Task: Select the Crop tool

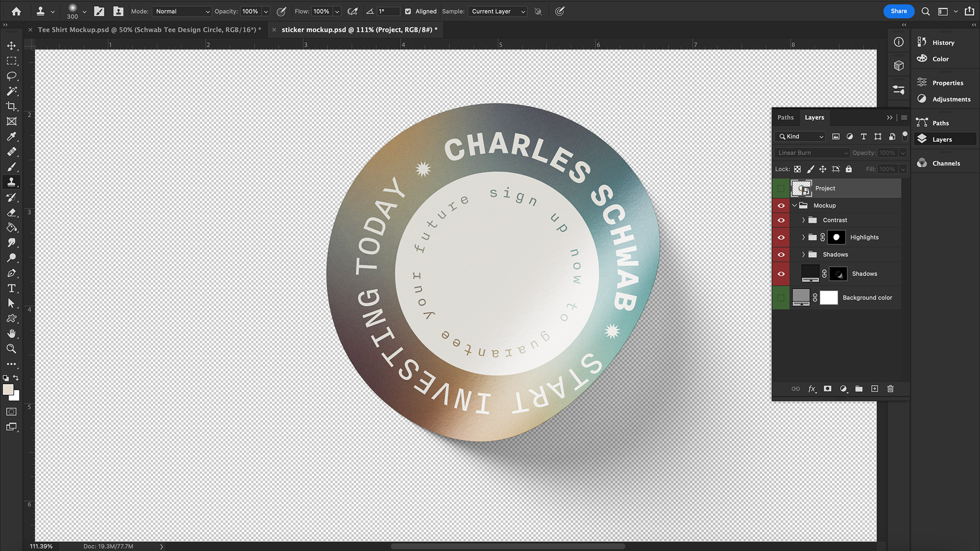Action: [11, 106]
